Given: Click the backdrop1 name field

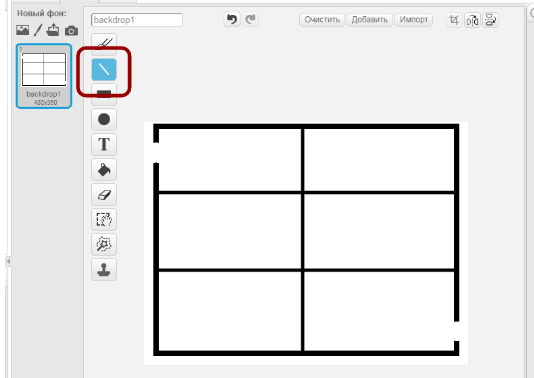Looking at the screenshot, I should 137,20.
